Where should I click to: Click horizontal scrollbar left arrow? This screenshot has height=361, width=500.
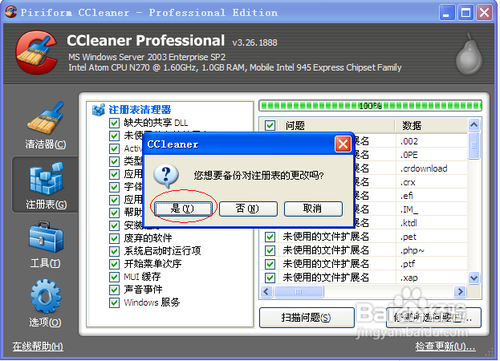(266, 291)
